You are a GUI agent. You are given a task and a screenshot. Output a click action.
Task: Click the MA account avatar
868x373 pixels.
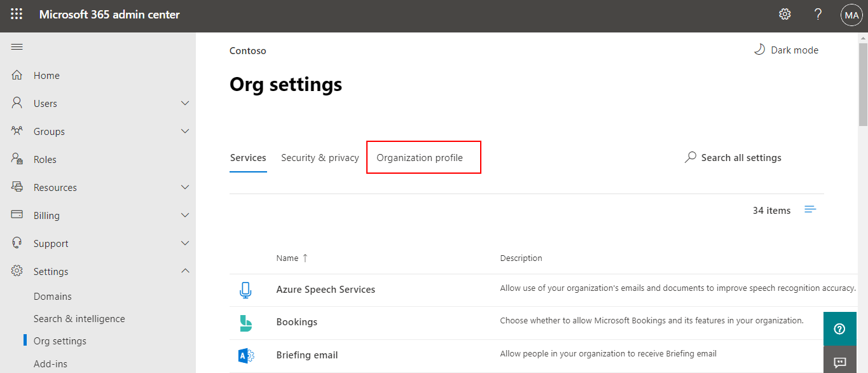pos(851,14)
